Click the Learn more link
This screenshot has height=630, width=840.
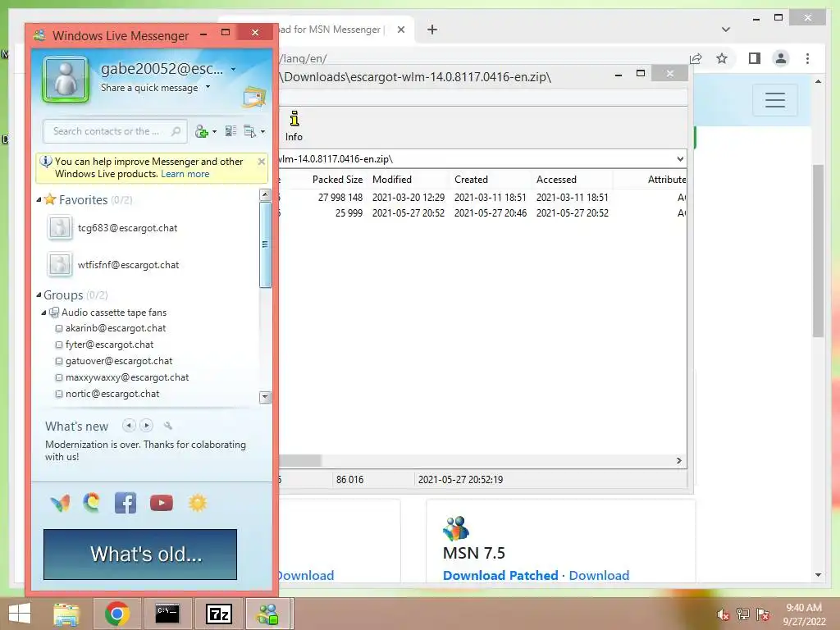pyautogui.click(x=185, y=174)
